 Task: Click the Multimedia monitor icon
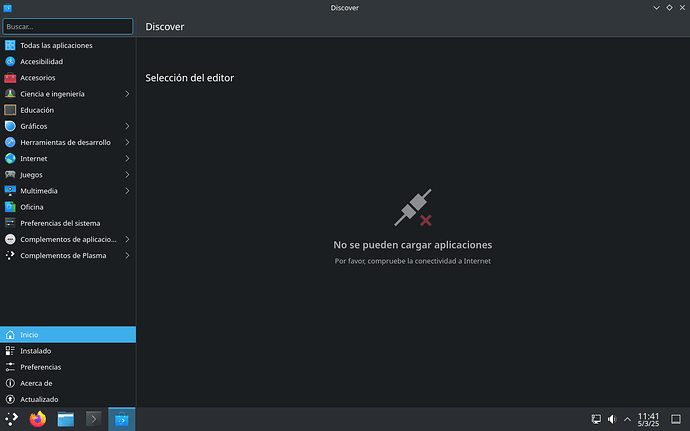point(10,191)
